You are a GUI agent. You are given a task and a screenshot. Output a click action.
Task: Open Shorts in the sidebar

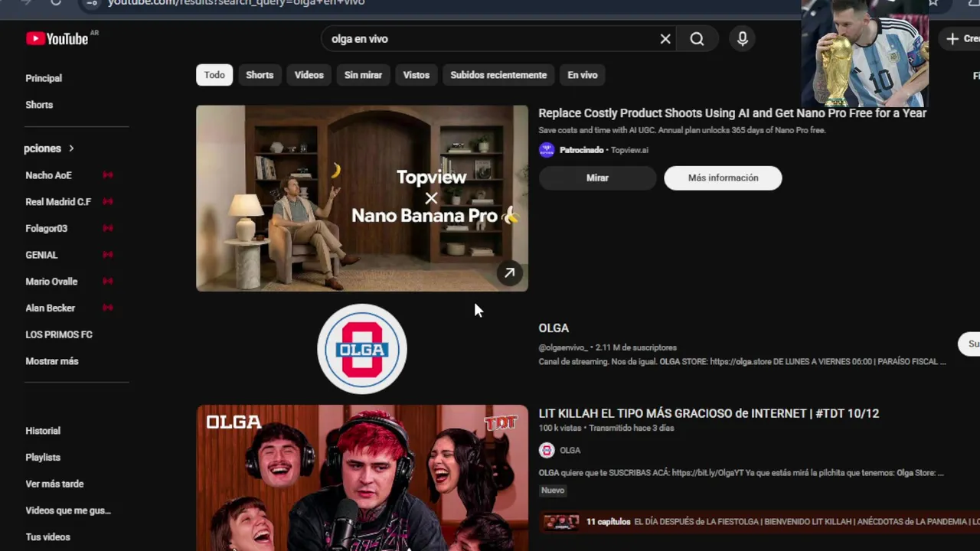pos(39,105)
